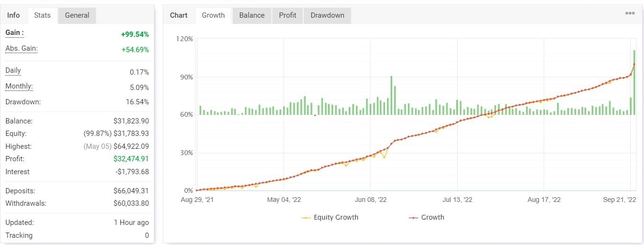Click the equity value $31,783.93
Screen dimensions: 644x245
[131, 134]
